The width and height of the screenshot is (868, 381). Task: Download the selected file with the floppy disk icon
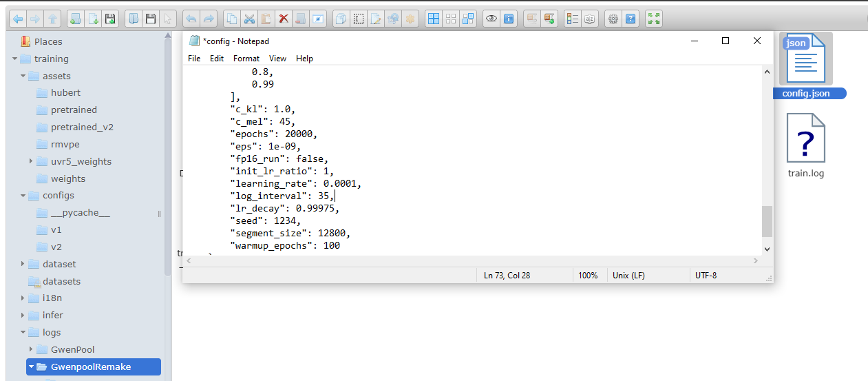[151, 19]
